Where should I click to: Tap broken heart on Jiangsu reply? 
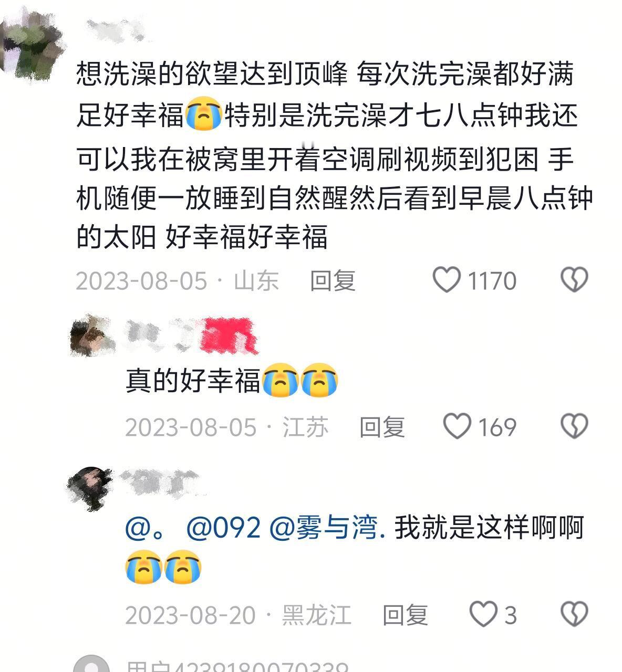click(575, 426)
